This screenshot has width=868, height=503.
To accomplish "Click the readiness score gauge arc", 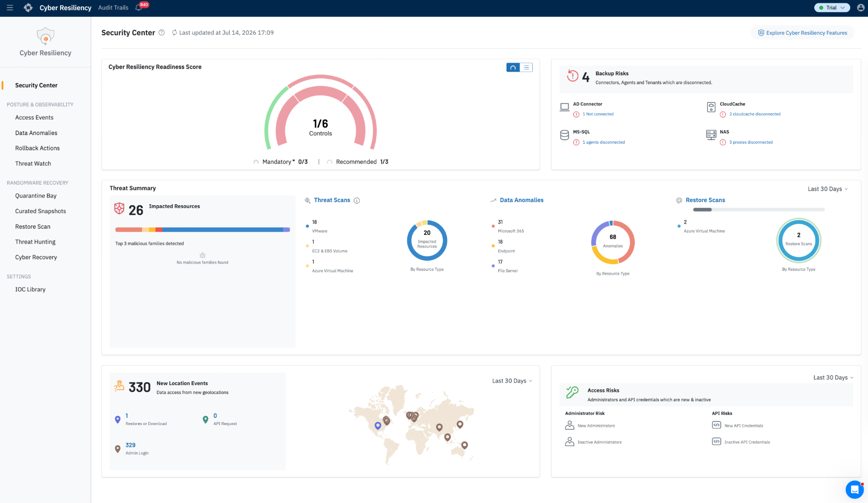I will pos(320,112).
